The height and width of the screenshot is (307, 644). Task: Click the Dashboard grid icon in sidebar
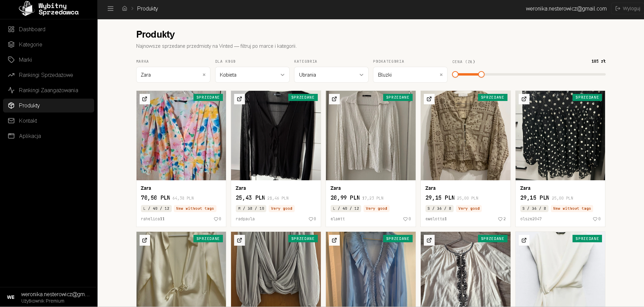point(11,29)
